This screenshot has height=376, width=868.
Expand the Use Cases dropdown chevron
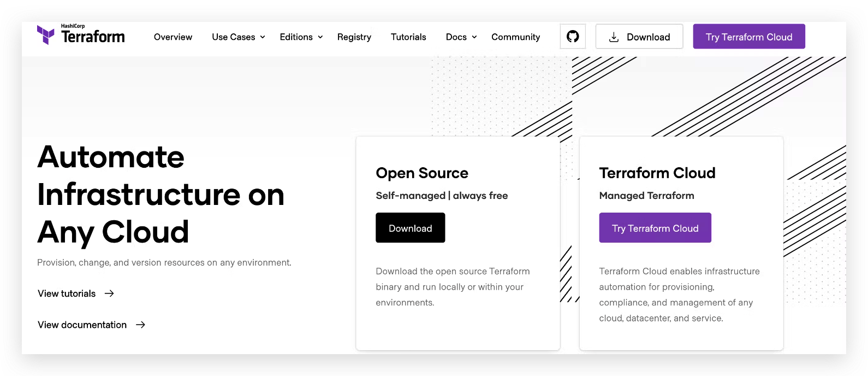[x=263, y=37]
